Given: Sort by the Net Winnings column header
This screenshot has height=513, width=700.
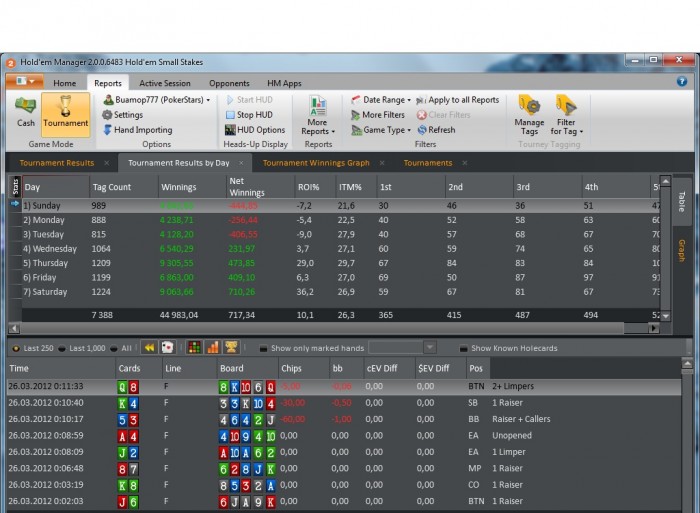Looking at the screenshot, I should click(x=260, y=187).
